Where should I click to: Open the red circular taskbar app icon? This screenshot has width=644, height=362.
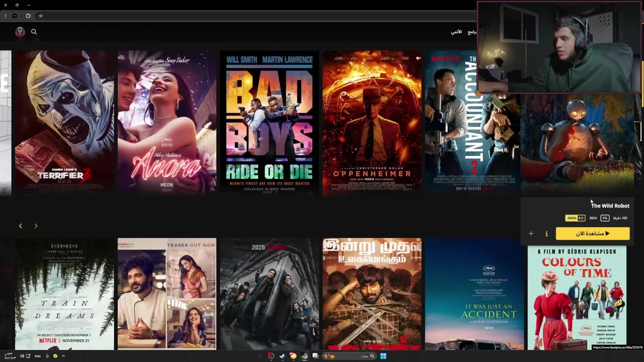coord(271,356)
